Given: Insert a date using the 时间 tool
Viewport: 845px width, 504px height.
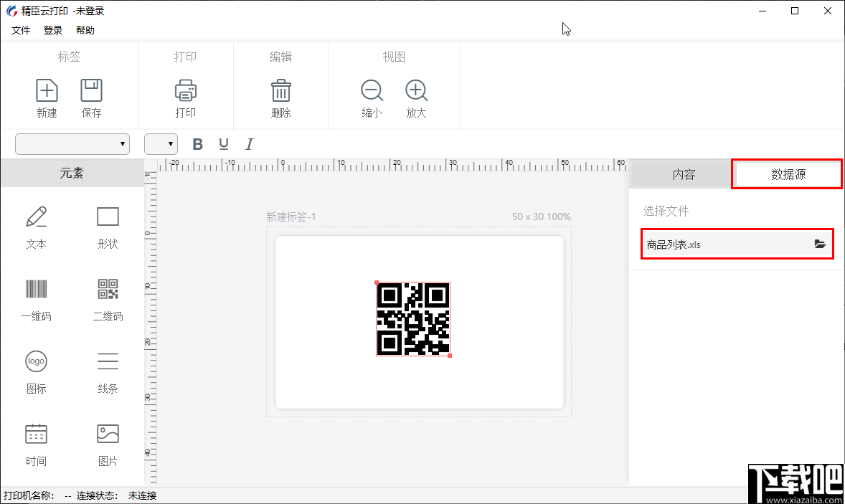Looking at the screenshot, I should tap(36, 444).
